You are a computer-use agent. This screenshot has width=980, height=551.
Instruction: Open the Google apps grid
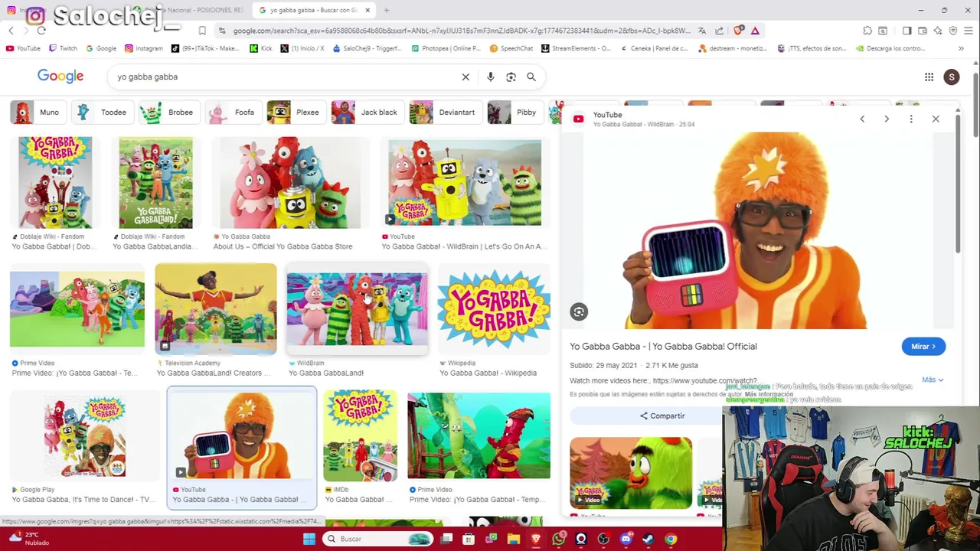tap(929, 77)
